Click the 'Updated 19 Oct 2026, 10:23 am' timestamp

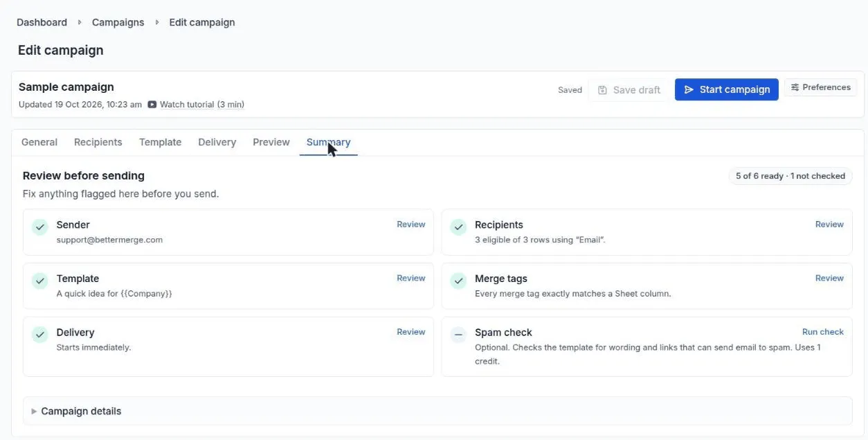(x=80, y=105)
